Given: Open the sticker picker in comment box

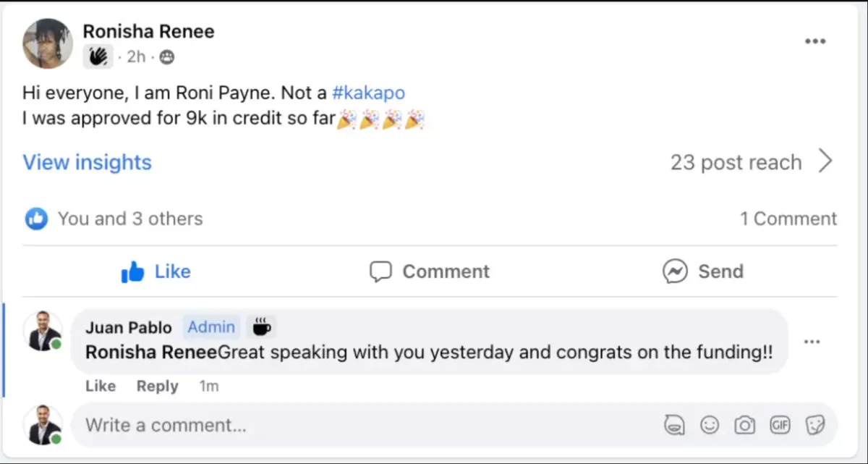Looking at the screenshot, I should coord(815,425).
